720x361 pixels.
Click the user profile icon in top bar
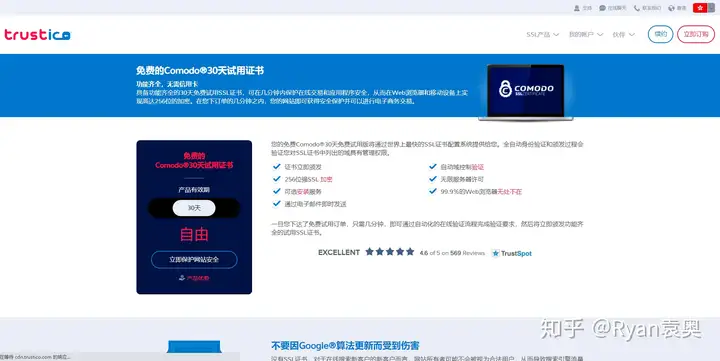tap(577, 8)
